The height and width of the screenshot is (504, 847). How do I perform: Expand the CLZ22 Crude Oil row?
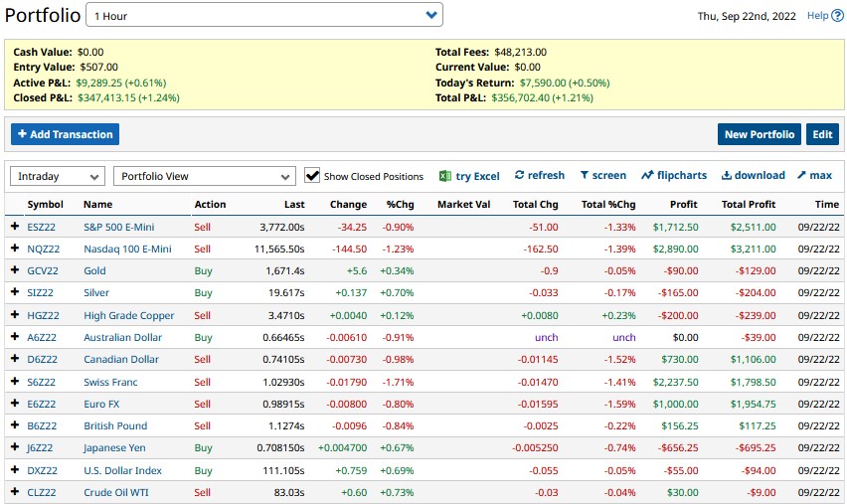point(15,492)
